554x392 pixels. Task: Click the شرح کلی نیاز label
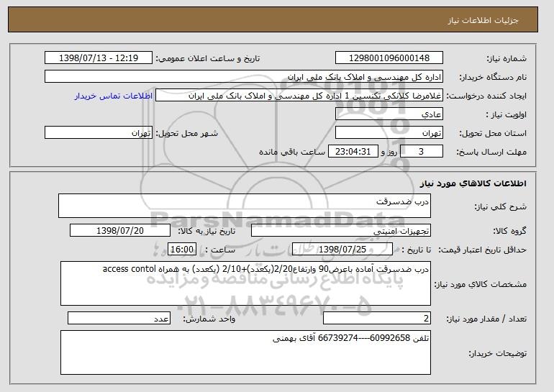point(500,206)
